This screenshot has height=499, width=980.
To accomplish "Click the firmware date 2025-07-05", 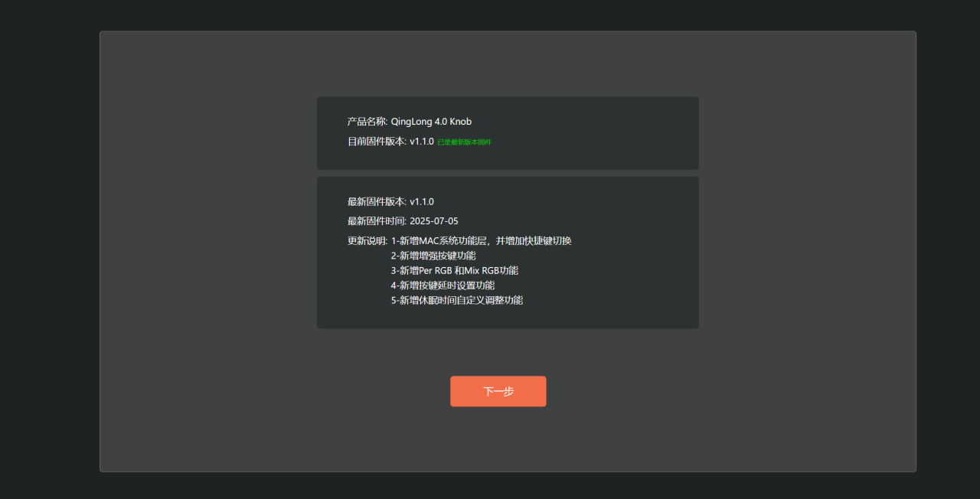I will tap(434, 221).
